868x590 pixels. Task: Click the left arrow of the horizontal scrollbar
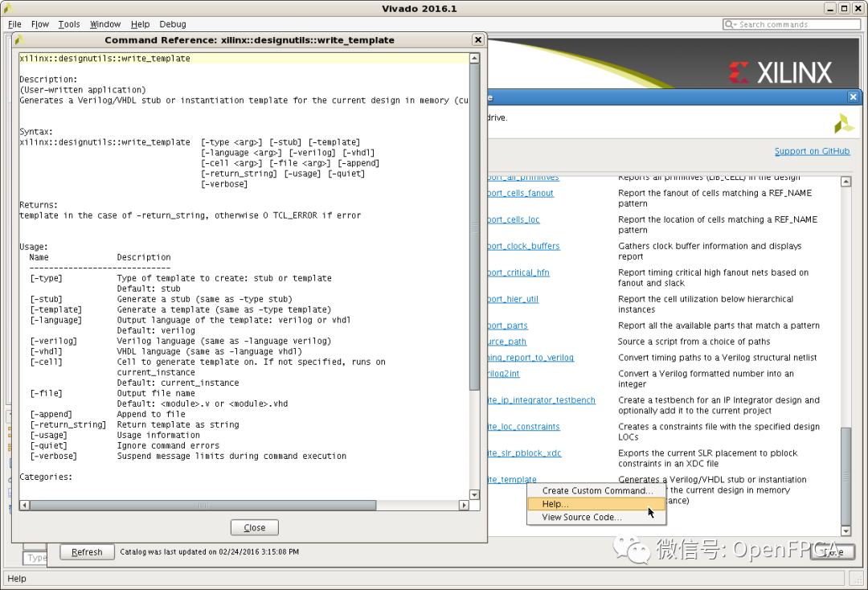pyautogui.click(x=24, y=505)
